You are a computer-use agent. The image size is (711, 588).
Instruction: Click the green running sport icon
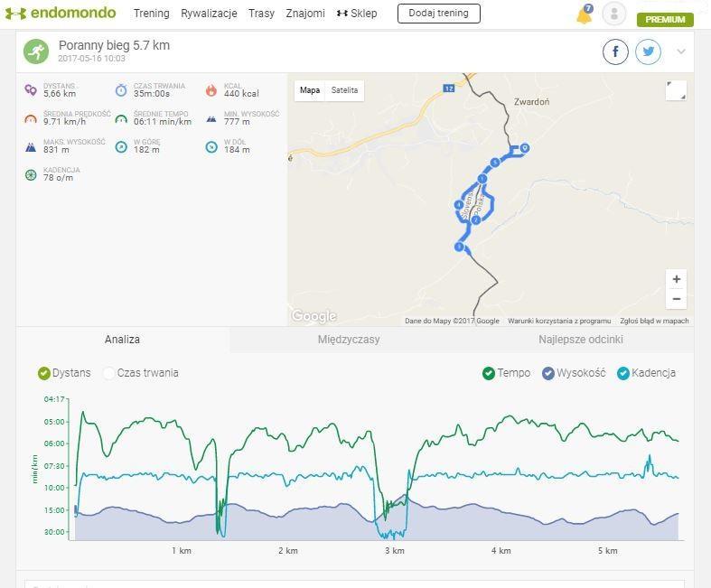[36, 51]
